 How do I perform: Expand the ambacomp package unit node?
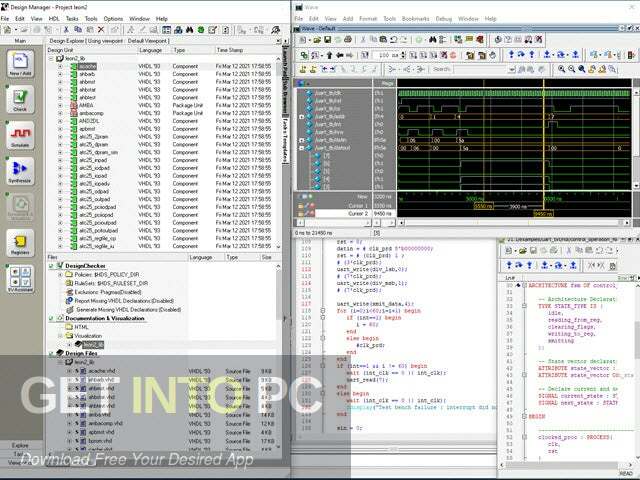point(60,113)
